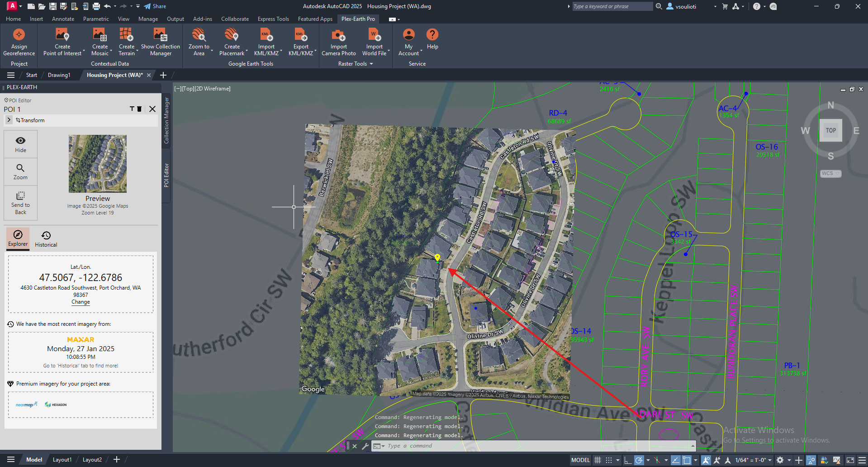
Task: Toggle Polar tracking in status bar
Action: point(639,460)
